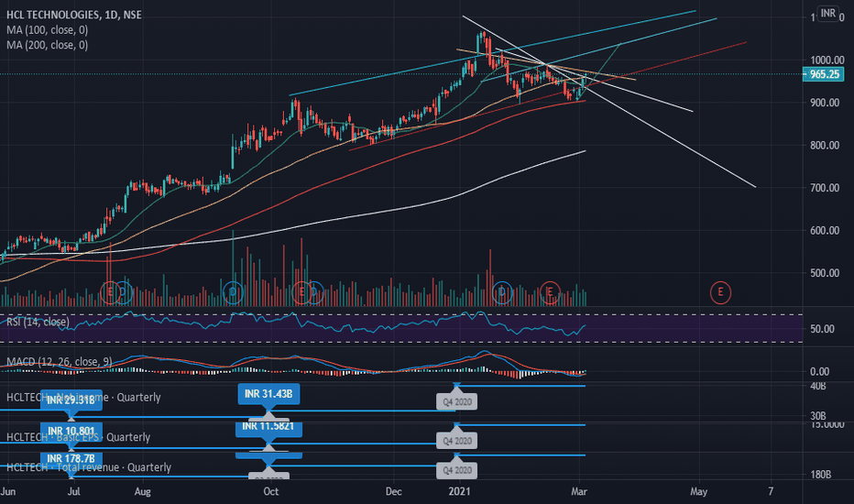Click the current price label 965.25
Viewport: 854px width, 504px height.
coord(824,74)
